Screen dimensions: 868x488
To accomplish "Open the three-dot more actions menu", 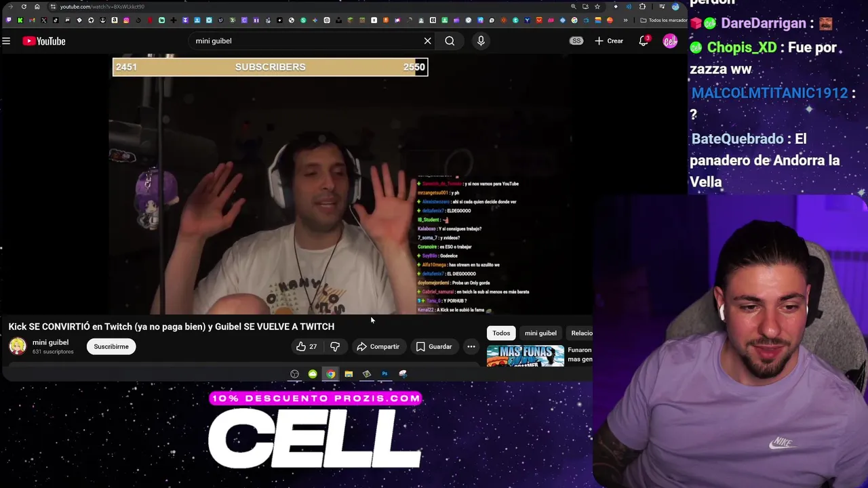I will 471,346.
